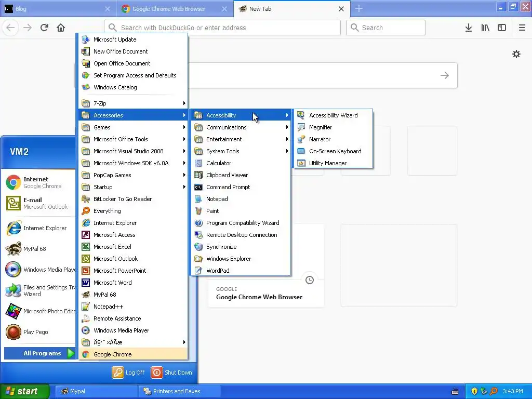This screenshot has height=399, width=532.
Task: Expand the Games folder submenu
Action: tap(133, 127)
